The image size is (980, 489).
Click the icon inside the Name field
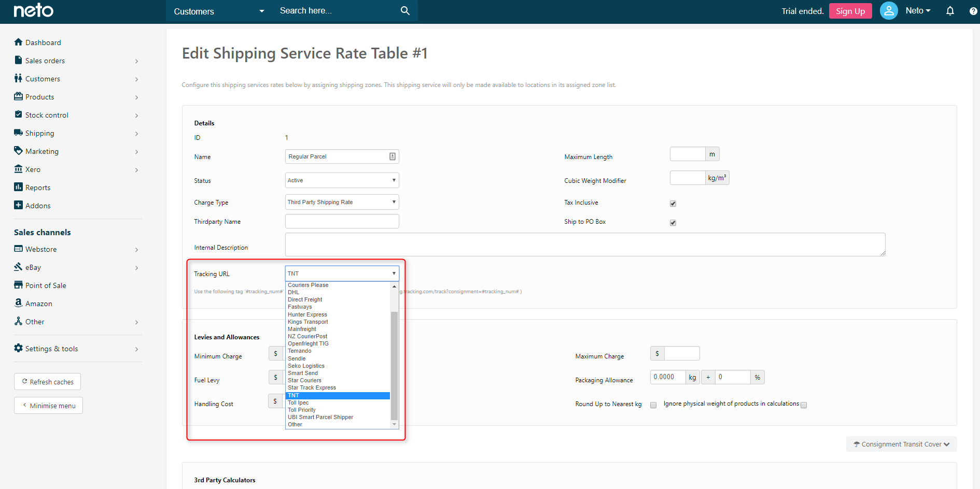pyautogui.click(x=393, y=156)
